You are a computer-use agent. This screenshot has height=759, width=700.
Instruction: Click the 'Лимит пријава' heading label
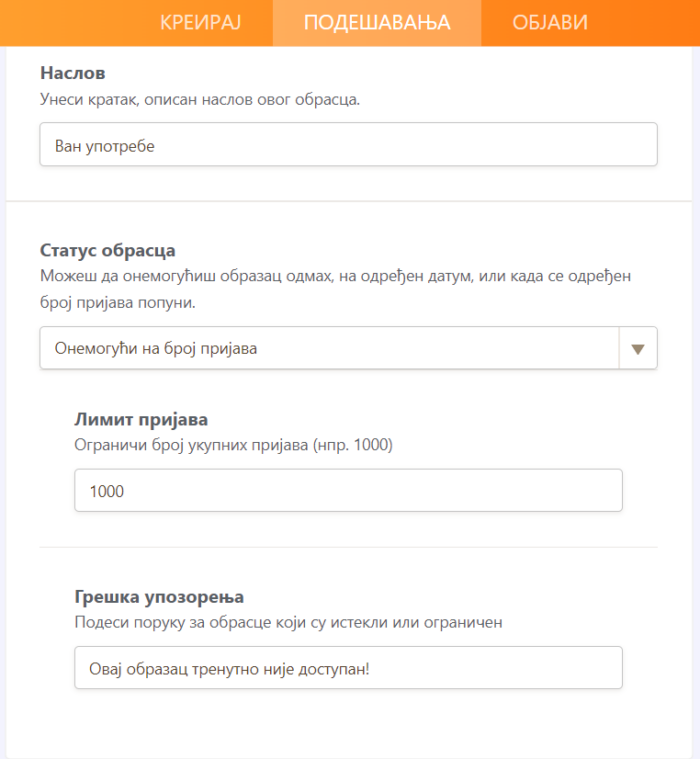141,419
